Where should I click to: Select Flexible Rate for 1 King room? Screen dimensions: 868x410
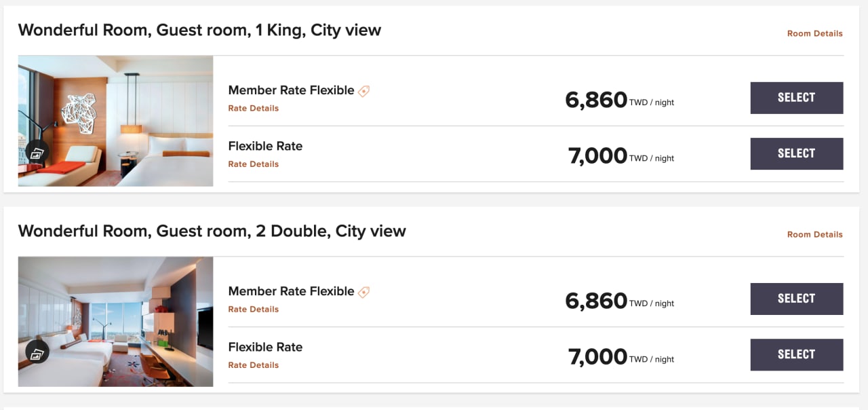[797, 153]
